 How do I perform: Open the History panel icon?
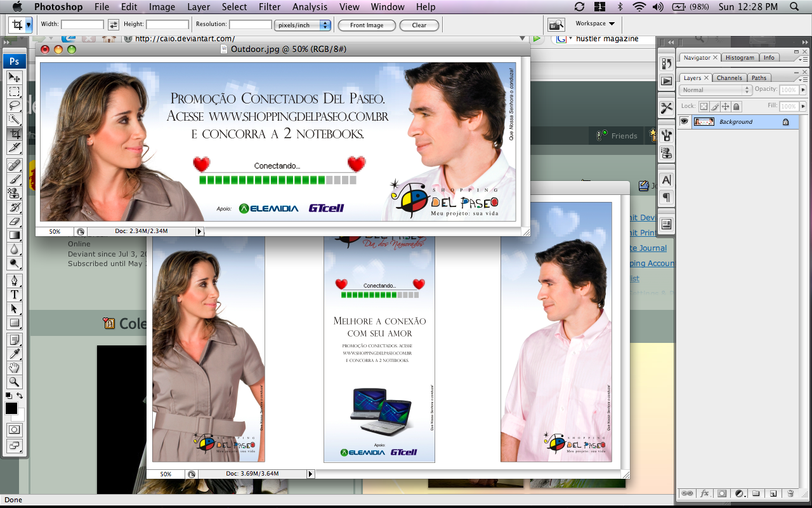[666, 63]
